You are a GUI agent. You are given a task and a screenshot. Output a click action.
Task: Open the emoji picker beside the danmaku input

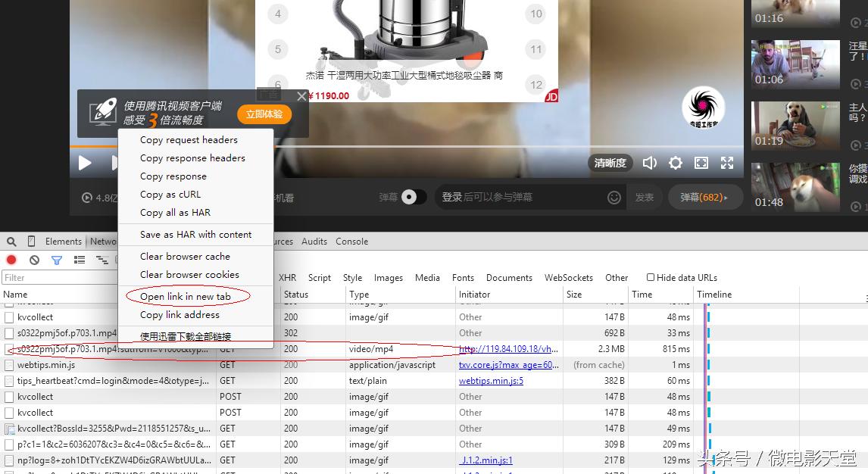(614, 195)
